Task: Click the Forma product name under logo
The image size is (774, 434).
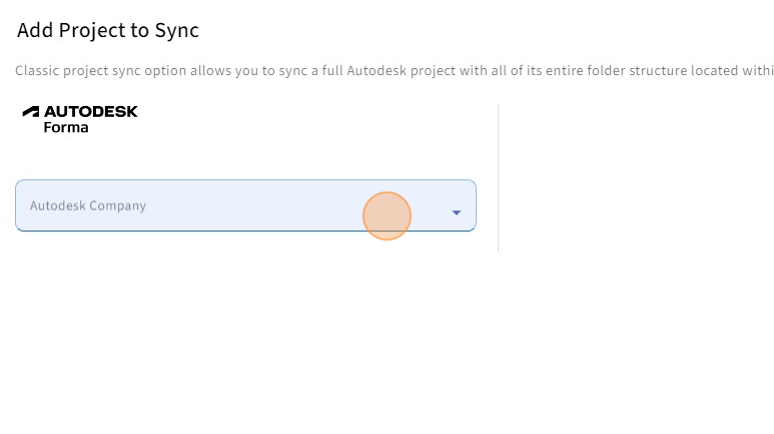Action: coord(66,128)
